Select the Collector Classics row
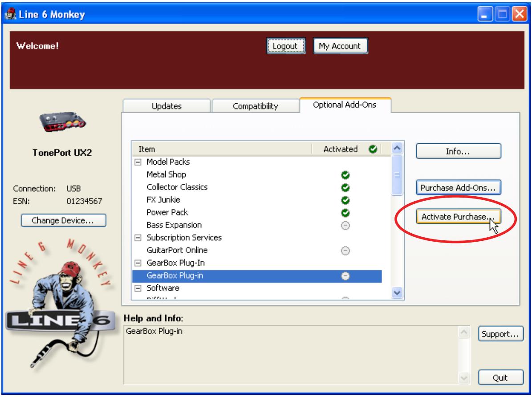This screenshot has width=532, height=397. click(257, 187)
